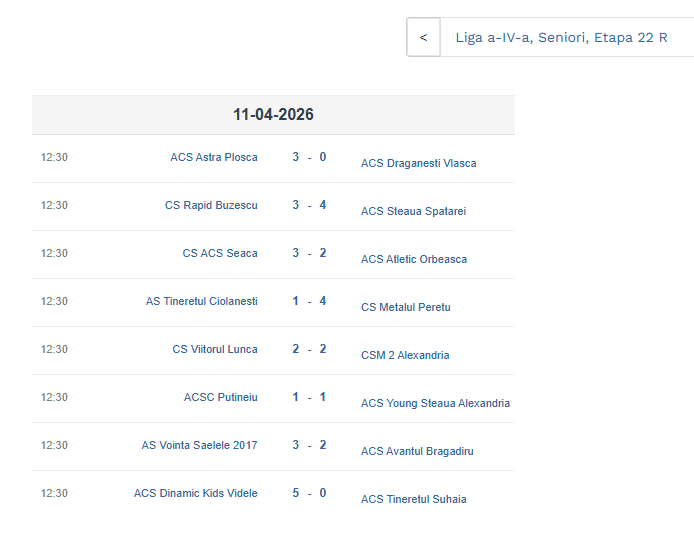Click CS ACS Seaca team name
This screenshot has height=545, width=694.
pyautogui.click(x=219, y=253)
